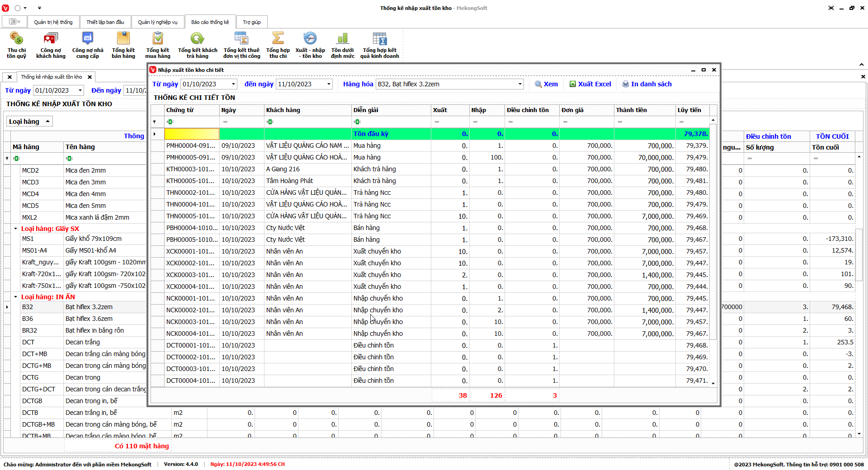Click the Chứng từ column filter field

point(194,122)
